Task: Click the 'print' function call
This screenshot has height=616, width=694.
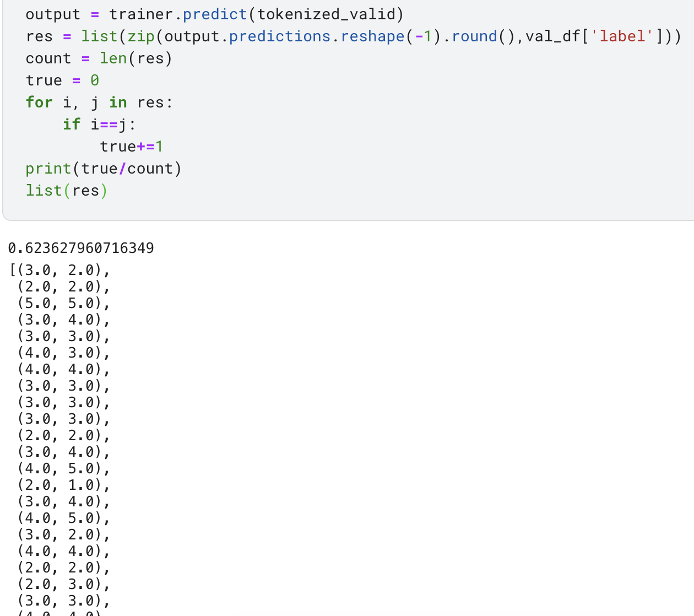Action: (48, 169)
